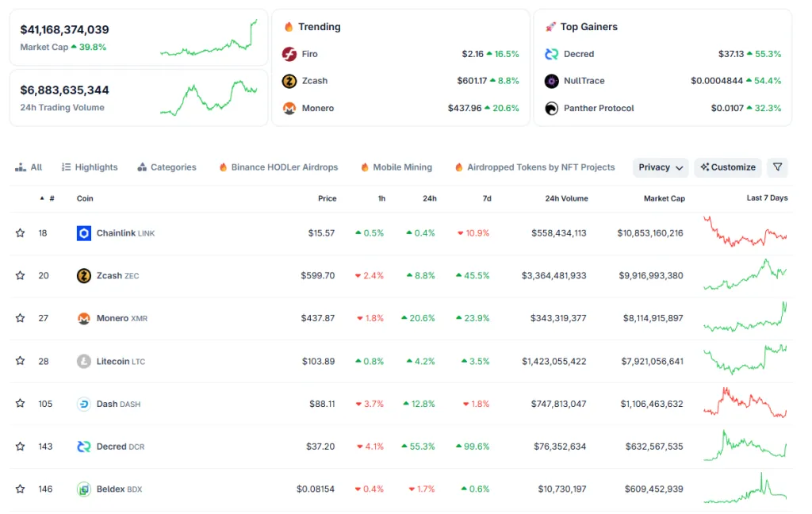Click the Dash coin logo icon
The height and width of the screenshot is (514, 812).
click(84, 404)
